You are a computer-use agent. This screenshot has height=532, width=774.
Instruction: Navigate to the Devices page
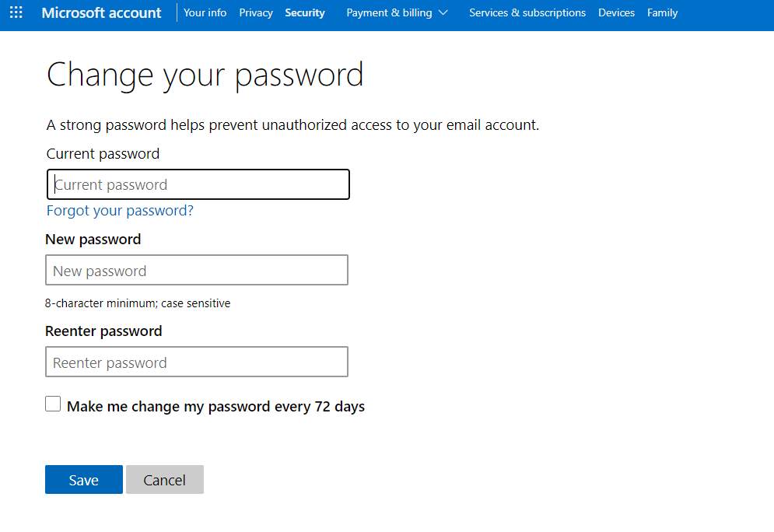[x=616, y=12]
